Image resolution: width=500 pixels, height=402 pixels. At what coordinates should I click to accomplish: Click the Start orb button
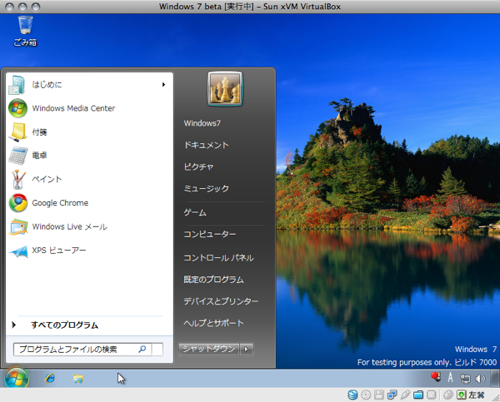point(16,378)
